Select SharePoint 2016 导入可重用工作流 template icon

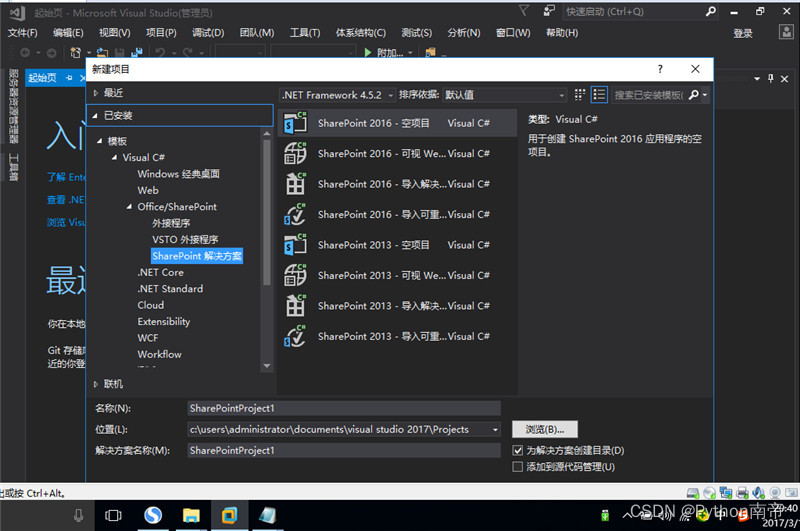pos(295,214)
